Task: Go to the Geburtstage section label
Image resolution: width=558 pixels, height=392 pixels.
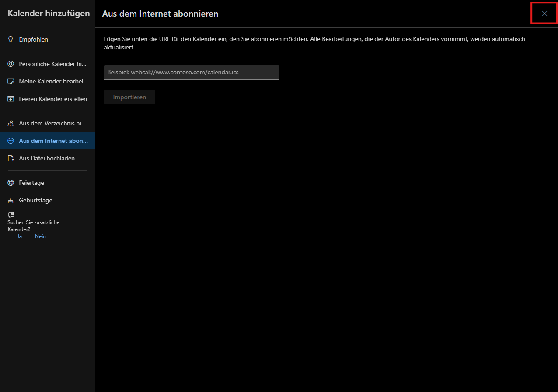Action: [35, 200]
